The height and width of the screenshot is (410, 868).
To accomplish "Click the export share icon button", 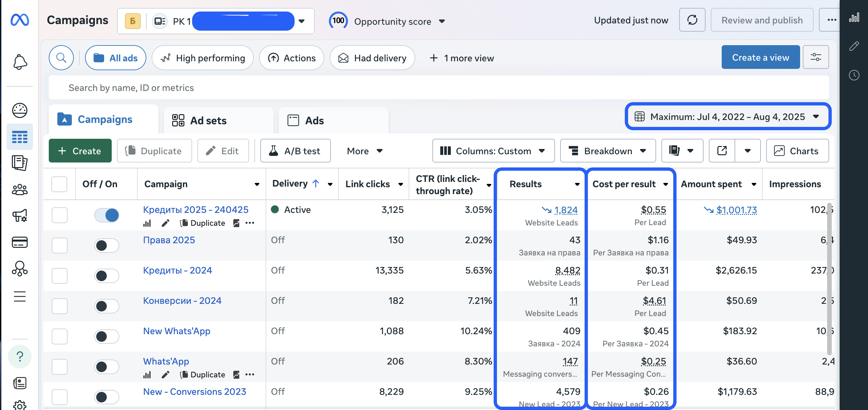I will [x=722, y=151].
